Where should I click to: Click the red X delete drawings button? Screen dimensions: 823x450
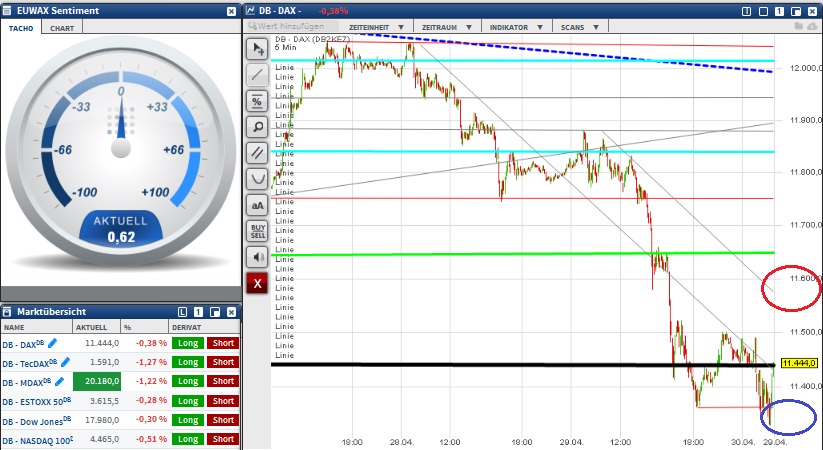pyautogui.click(x=257, y=284)
